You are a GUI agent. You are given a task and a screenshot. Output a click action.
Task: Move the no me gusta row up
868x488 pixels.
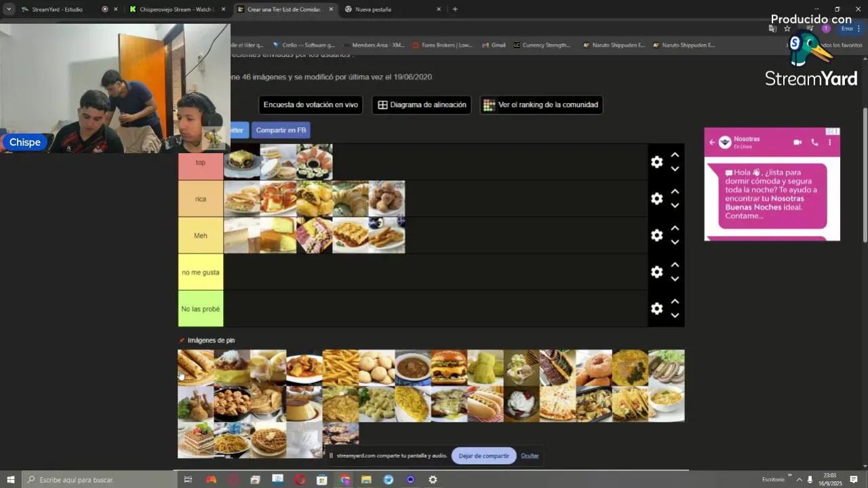tap(675, 264)
